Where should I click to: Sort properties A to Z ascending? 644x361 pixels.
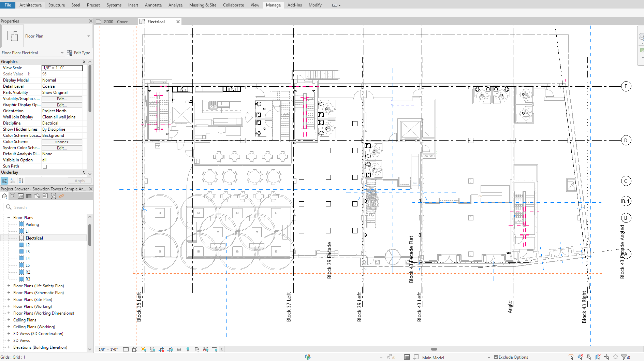tap(13, 181)
